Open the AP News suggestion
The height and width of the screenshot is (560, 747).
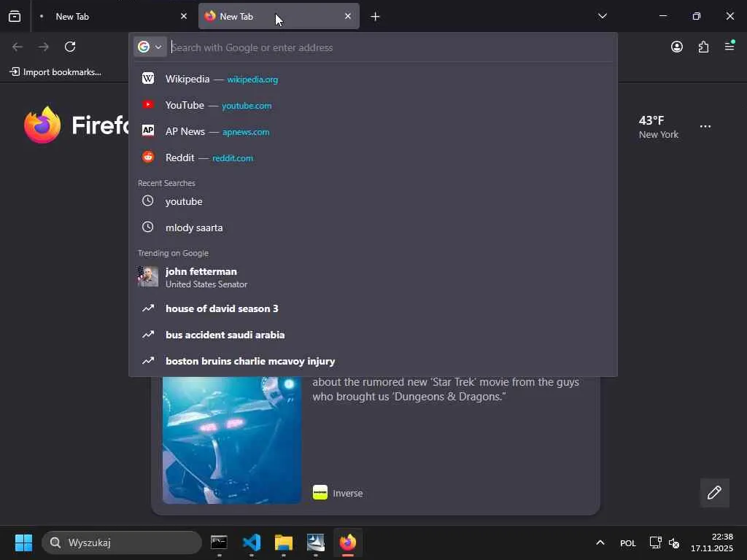click(x=373, y=131)
